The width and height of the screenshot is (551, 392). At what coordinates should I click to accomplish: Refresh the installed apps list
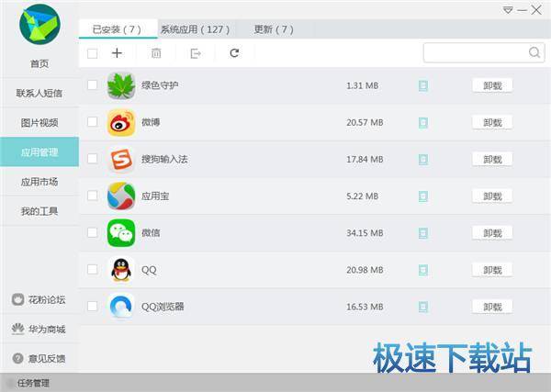(234, 53)
